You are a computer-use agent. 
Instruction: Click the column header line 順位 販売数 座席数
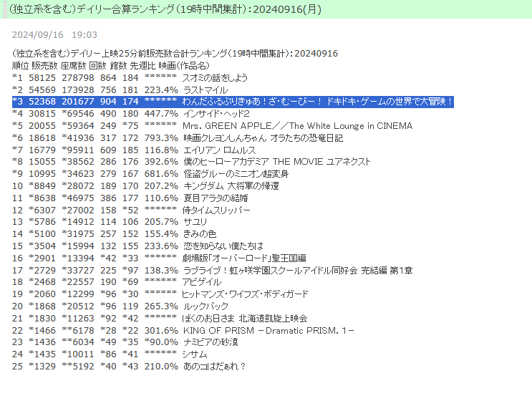click(x=110, y=65)
